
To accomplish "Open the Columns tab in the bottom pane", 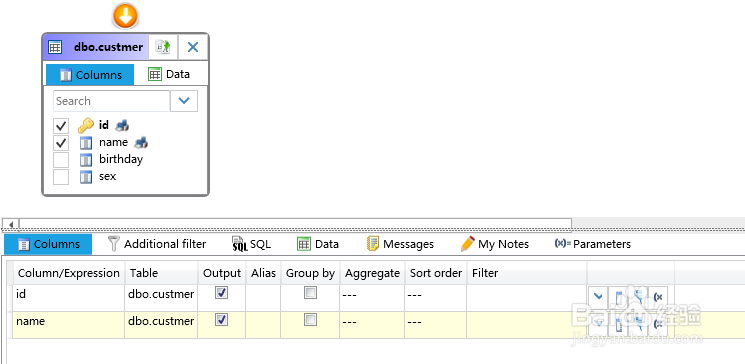I will (48, 244).
